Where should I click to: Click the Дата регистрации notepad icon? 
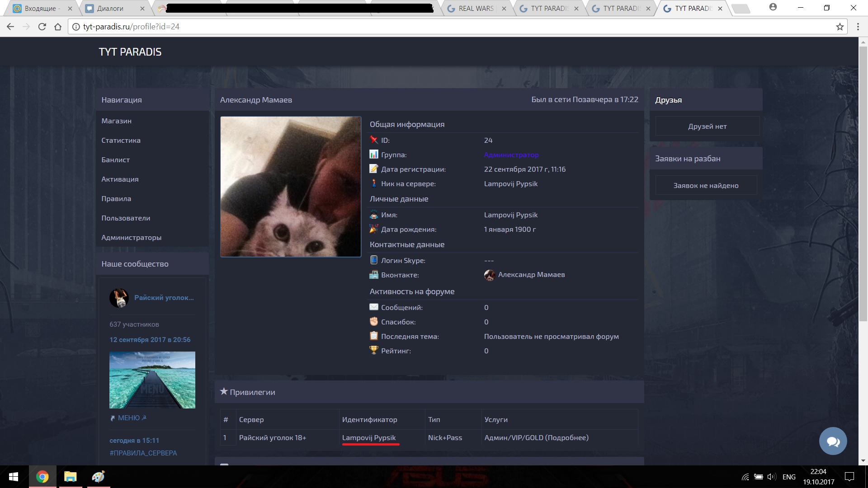tap(374, 169)
